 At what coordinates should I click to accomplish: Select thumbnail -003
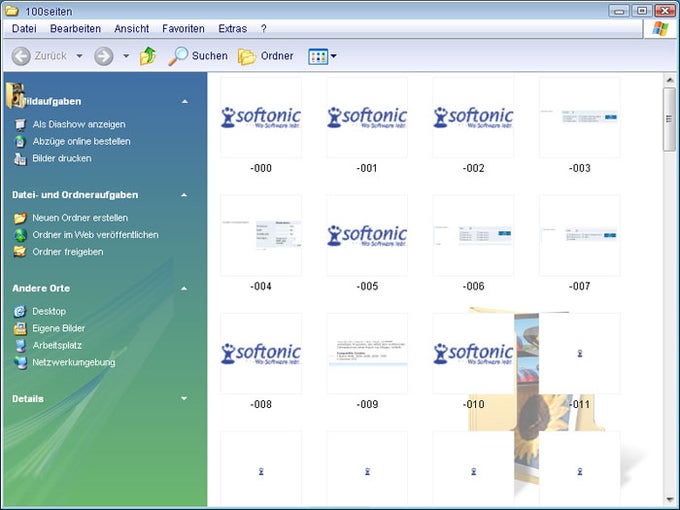(580, 118)
